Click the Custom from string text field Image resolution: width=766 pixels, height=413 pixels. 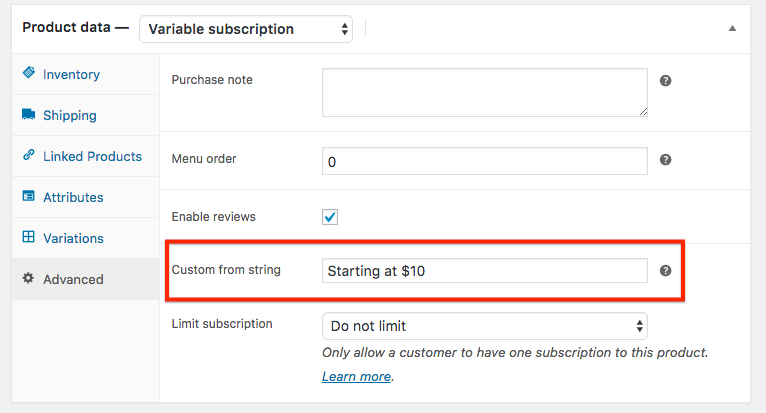pos(485,271)
